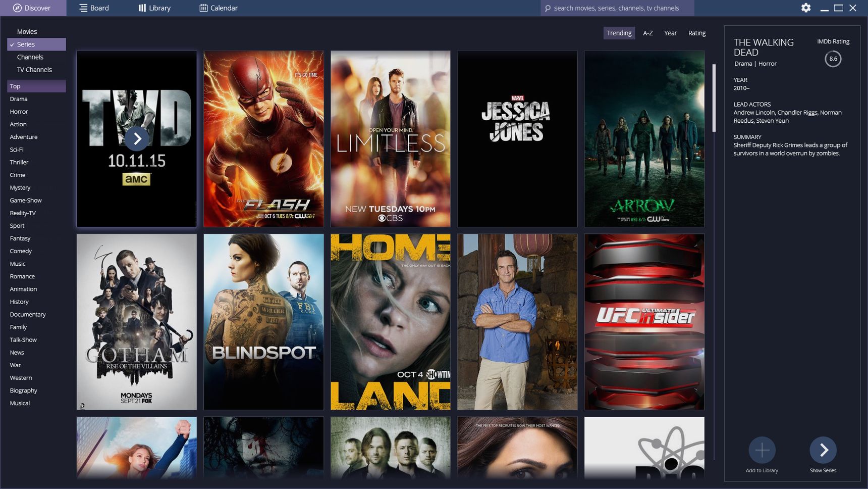
Task: Click the vertical scrollbar of the poster grid
Action: tap(714, 98)
